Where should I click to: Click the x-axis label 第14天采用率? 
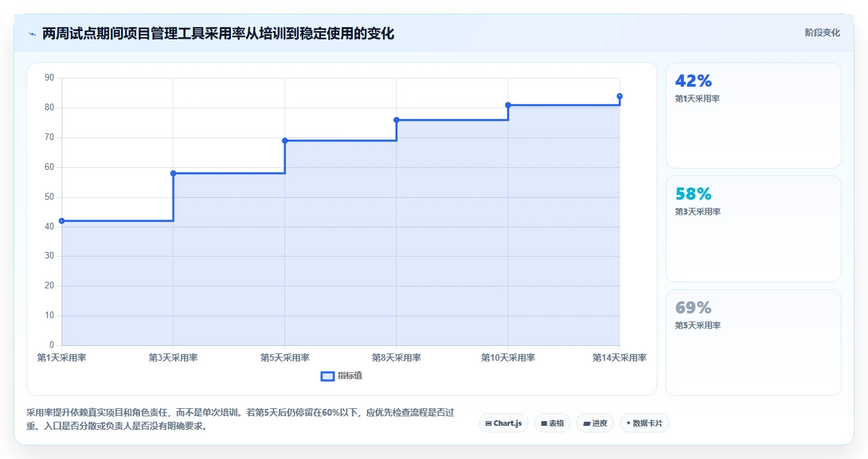click(620, 357)
